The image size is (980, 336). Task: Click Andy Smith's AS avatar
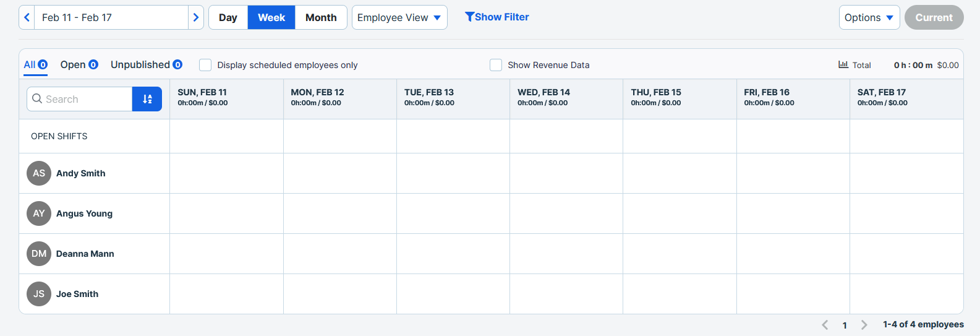tap(39, 173)
